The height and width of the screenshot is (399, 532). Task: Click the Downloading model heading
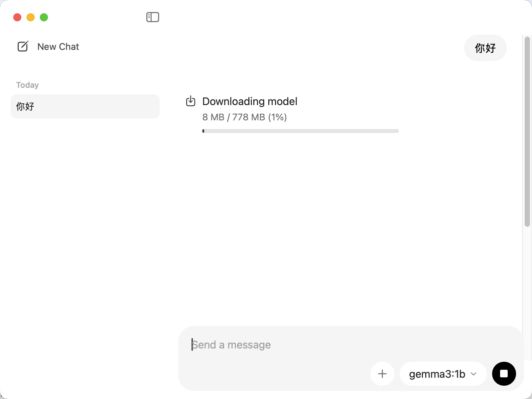(x=250, y=101)
